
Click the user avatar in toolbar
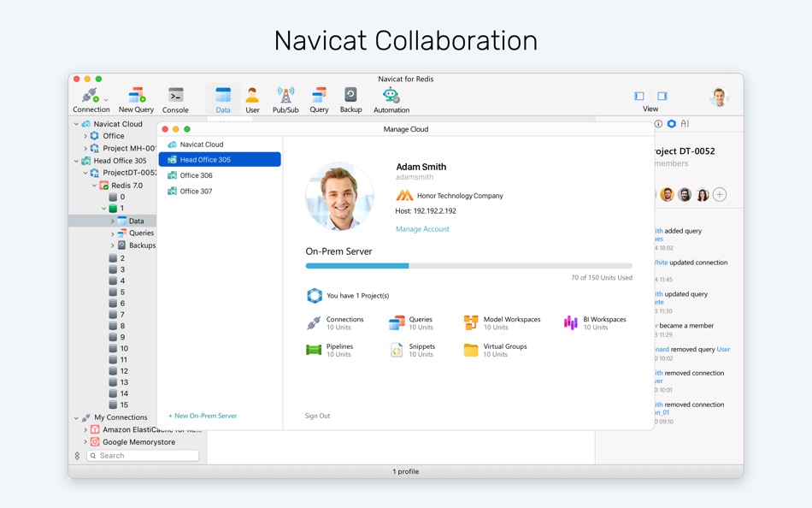(720, 97)
